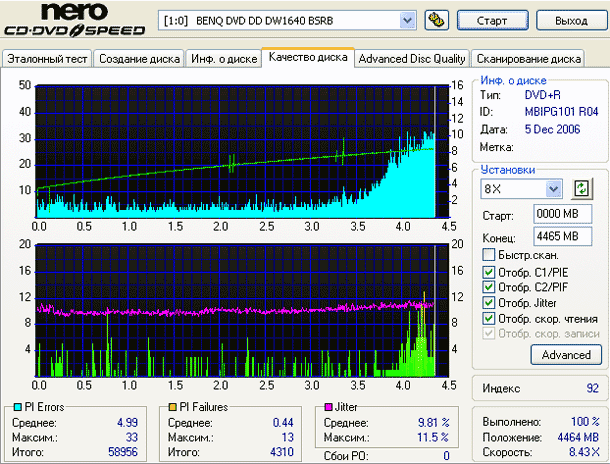This screenshot has width=610, height=464.
Task: Open the Advanced settings button
Action: pyautogui.click(x=566, y=354)
